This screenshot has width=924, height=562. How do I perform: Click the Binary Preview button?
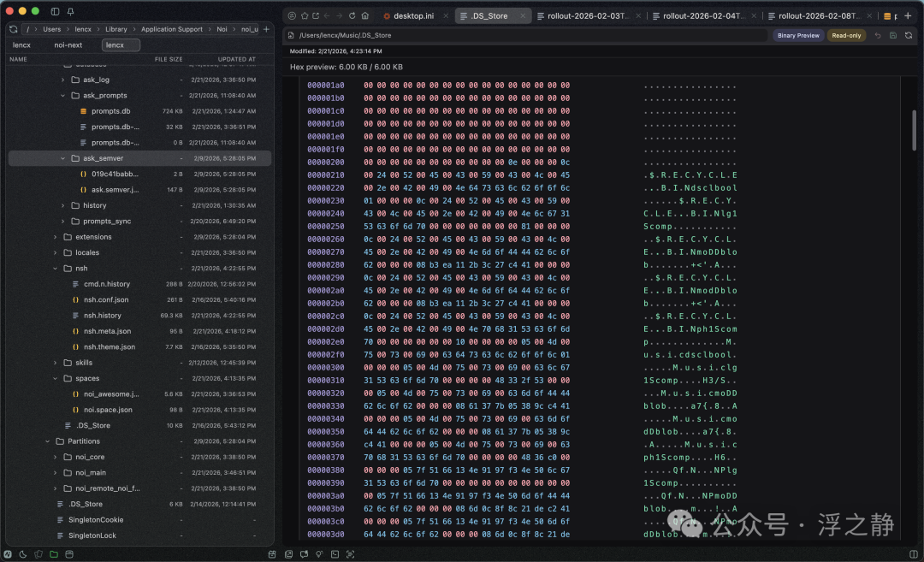(798, 35)
